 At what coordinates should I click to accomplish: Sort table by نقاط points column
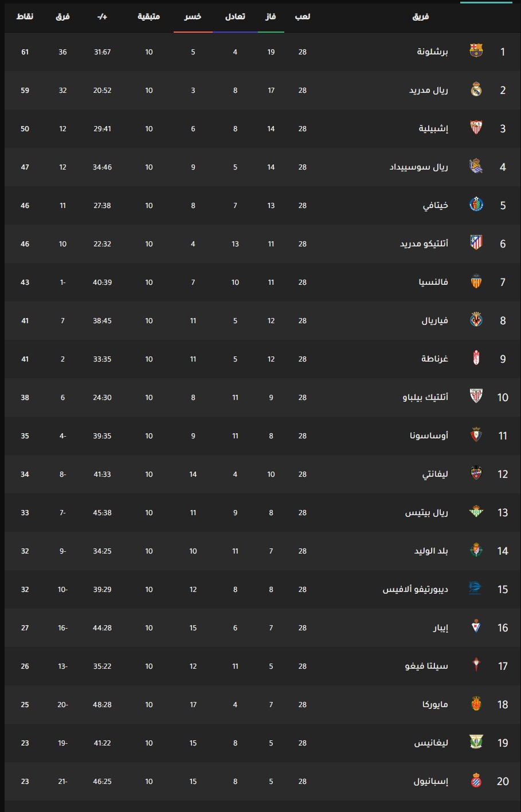click(25, 17)
